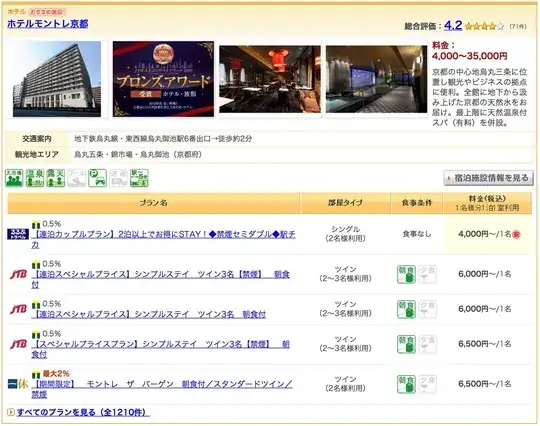Screen dimensions: 540x426
Task: Expand arrow icon before すべてのプランを見る
Action: point(11,412)
